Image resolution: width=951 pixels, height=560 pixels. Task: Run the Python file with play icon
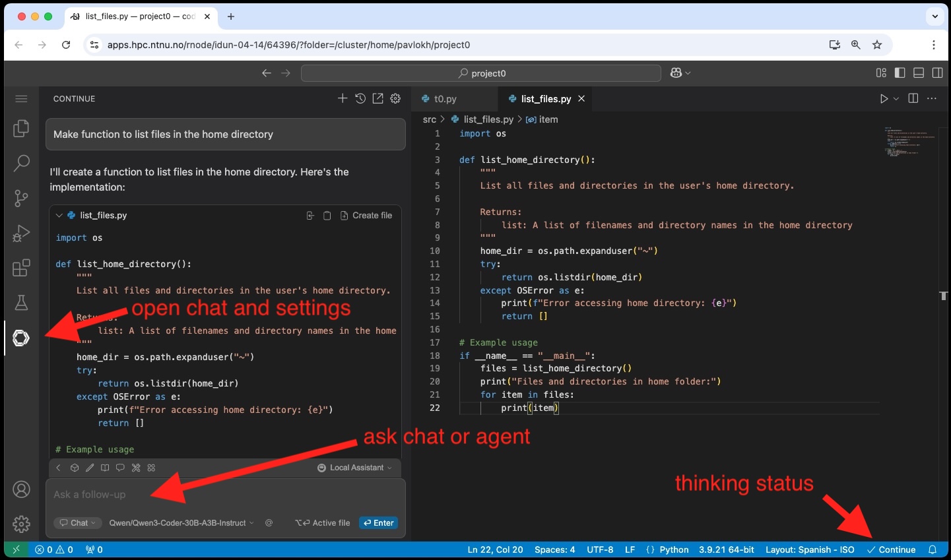pos(884,98)
